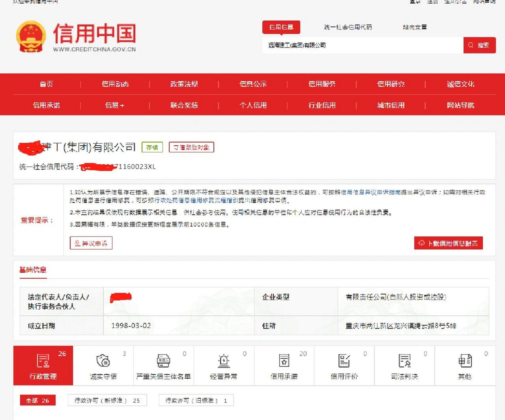Open 诚信文化 navigation item
The image size is (505, 420).
click(460, 84)
